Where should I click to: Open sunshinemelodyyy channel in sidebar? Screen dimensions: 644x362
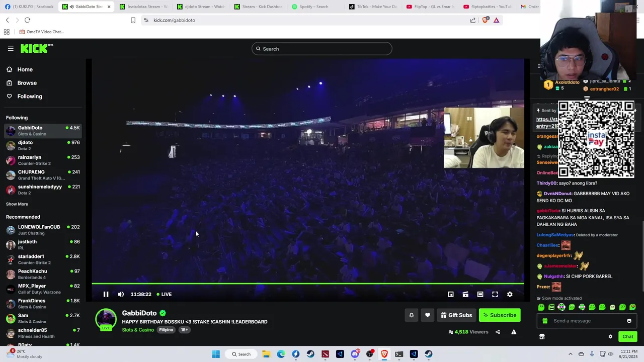tap(43, 190)
